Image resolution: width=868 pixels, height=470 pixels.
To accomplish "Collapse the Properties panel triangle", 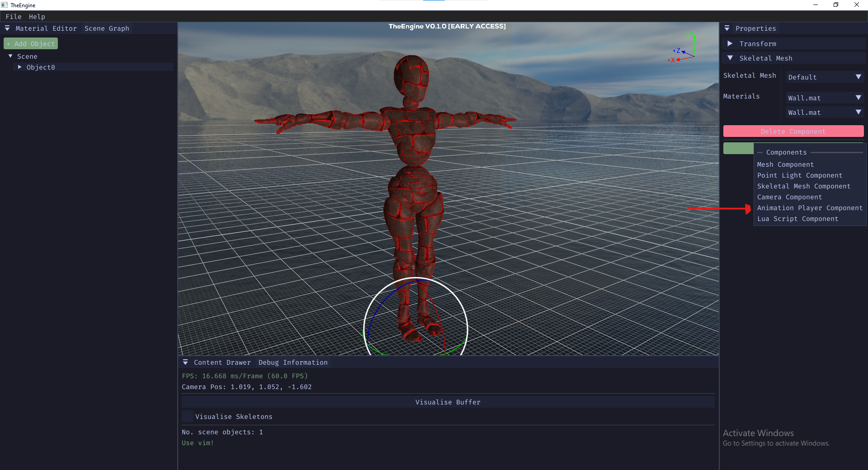I will [727, 28].
